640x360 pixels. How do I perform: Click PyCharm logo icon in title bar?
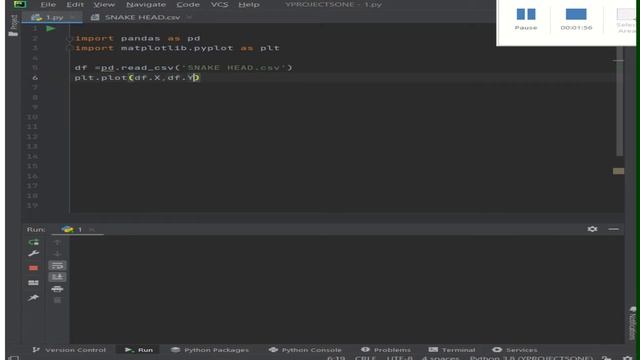pyautogui.click(x=20, y=4)
